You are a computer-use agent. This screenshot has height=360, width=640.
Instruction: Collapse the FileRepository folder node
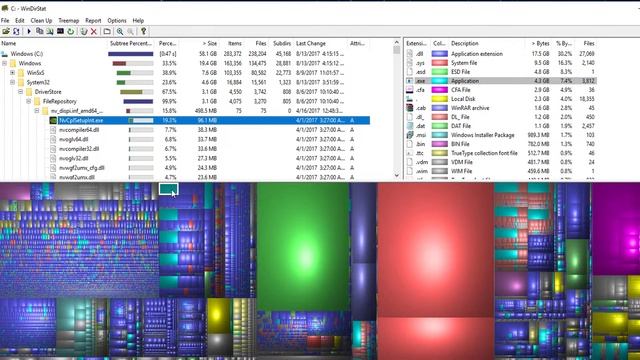(29, 101)
